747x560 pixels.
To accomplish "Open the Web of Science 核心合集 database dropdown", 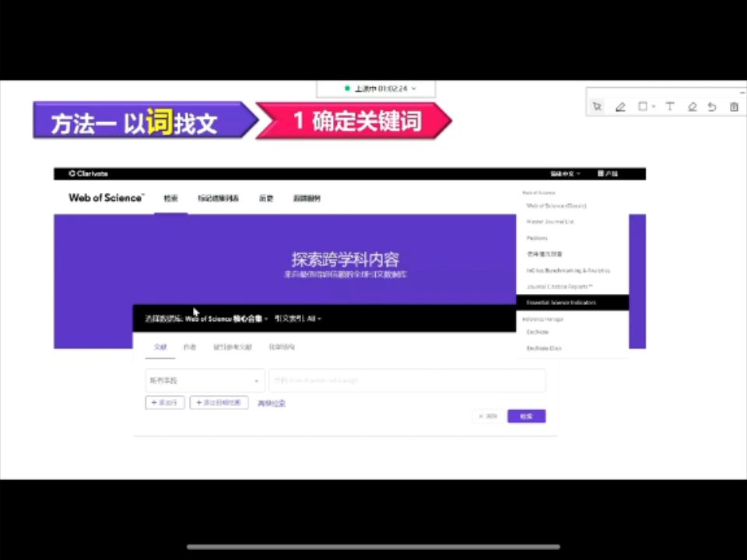I will (x=226, y=319).
